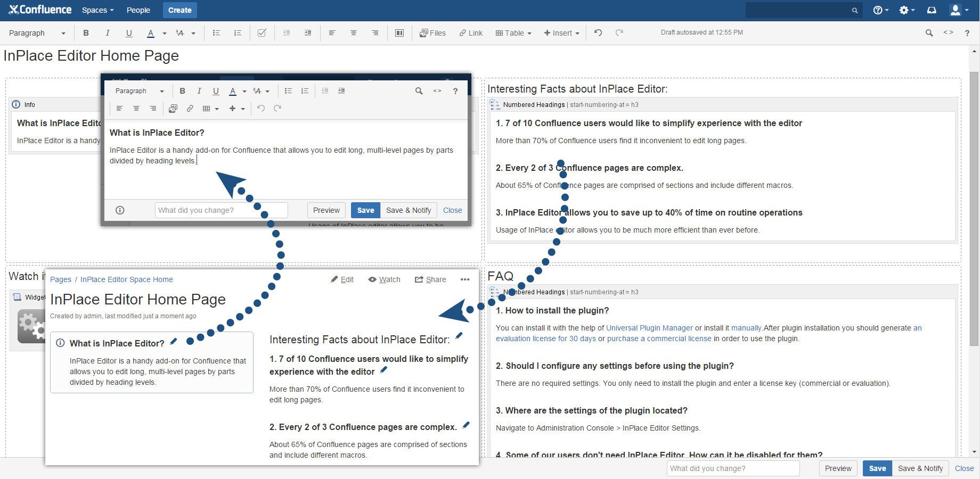Screen dimensions: 980x479
Task: Click the bottom bar Save & Notify button
Action: pyautogui.click(x=920, y=468)
